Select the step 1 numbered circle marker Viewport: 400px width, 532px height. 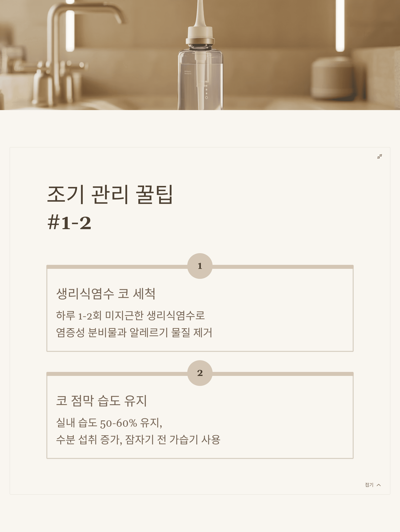pos(200,266)
